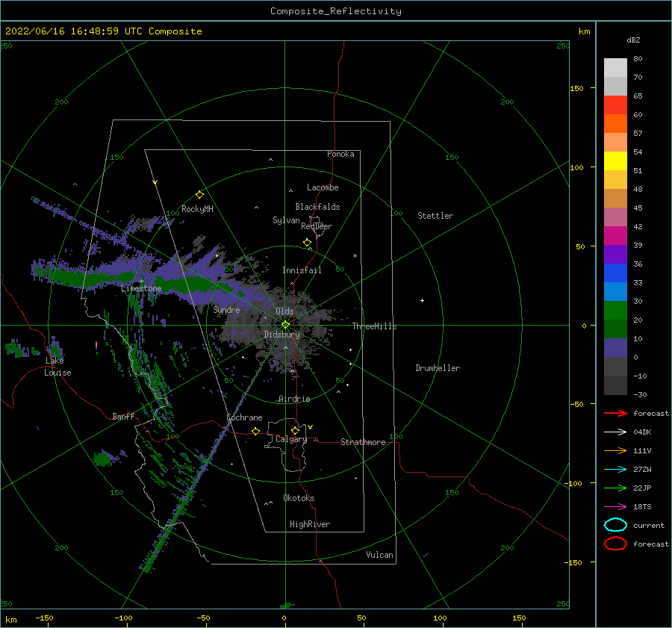The image size is (672, 628).
Task: Click the yellow diamond marker near Cochrane
Action: pos(256,431)
